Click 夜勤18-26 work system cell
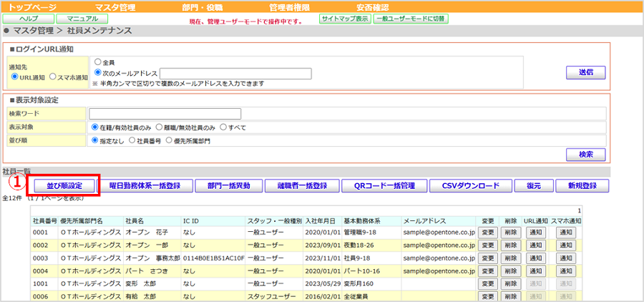 pos(360,245)
